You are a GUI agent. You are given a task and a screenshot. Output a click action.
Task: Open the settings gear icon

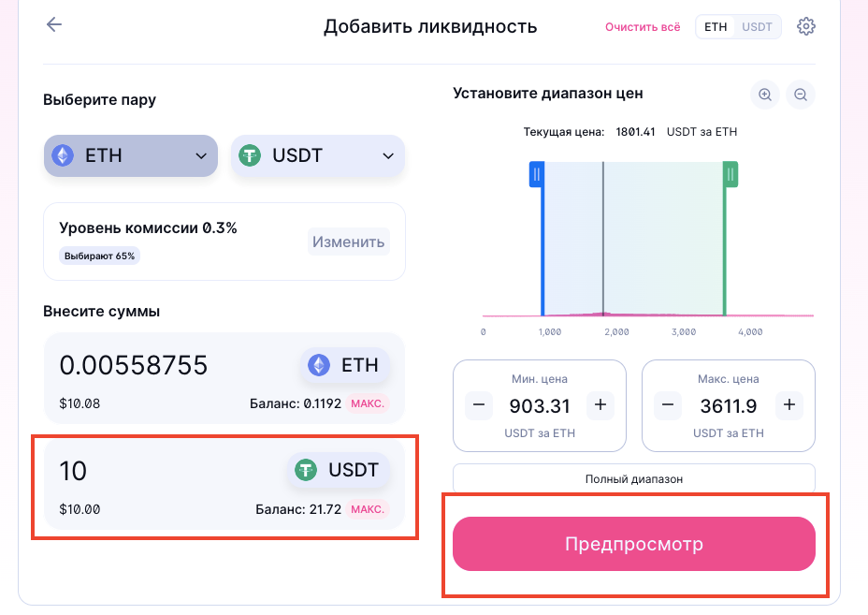point(805,26)
